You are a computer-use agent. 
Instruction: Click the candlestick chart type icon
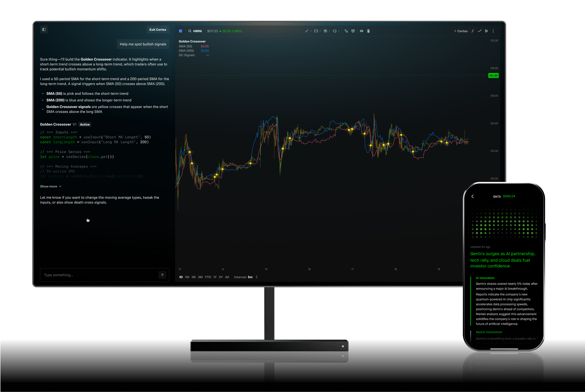point(486,31)
